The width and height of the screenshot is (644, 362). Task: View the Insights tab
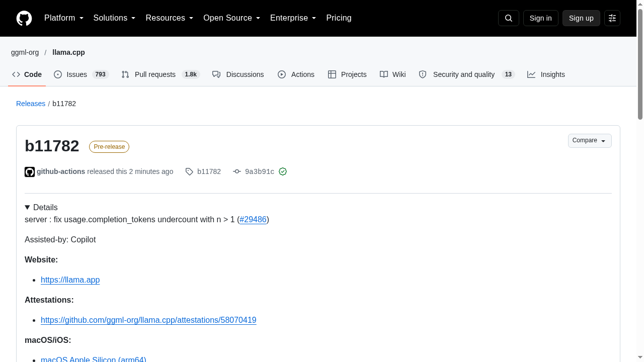tap(546, 74)
